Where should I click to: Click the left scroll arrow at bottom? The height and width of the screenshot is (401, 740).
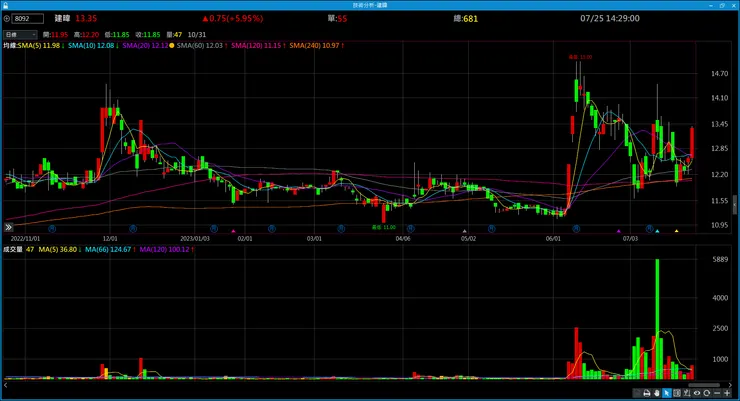(x=5, y=385)
